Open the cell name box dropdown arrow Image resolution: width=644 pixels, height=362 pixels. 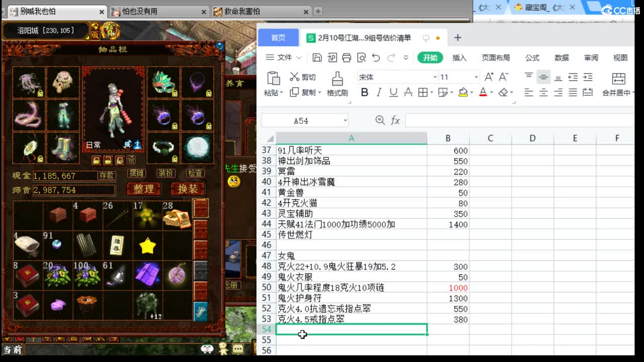click(345, 120)
